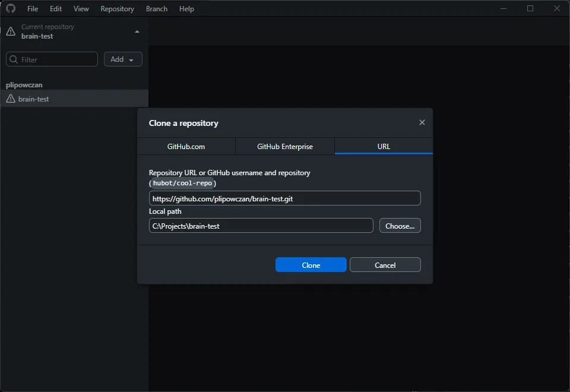Open the Edit menu

[56, 9]
